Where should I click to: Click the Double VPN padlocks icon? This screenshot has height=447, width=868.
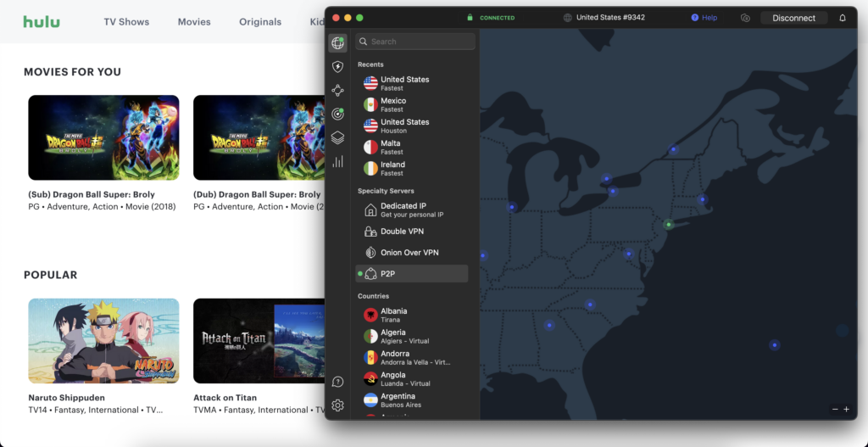click(x=371, y=232)
